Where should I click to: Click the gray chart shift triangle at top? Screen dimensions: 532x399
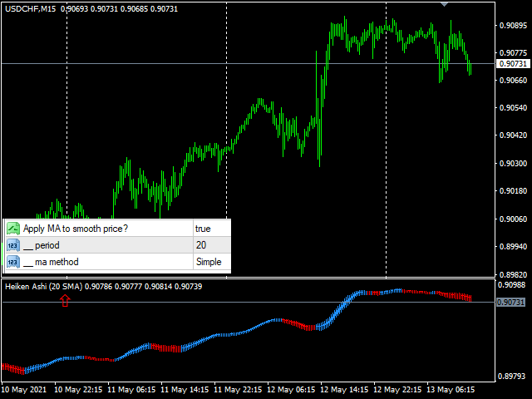coord(446,4)
